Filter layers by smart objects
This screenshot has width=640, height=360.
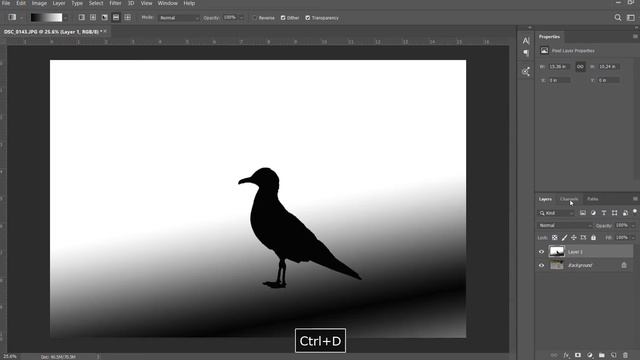click(625, 213)
